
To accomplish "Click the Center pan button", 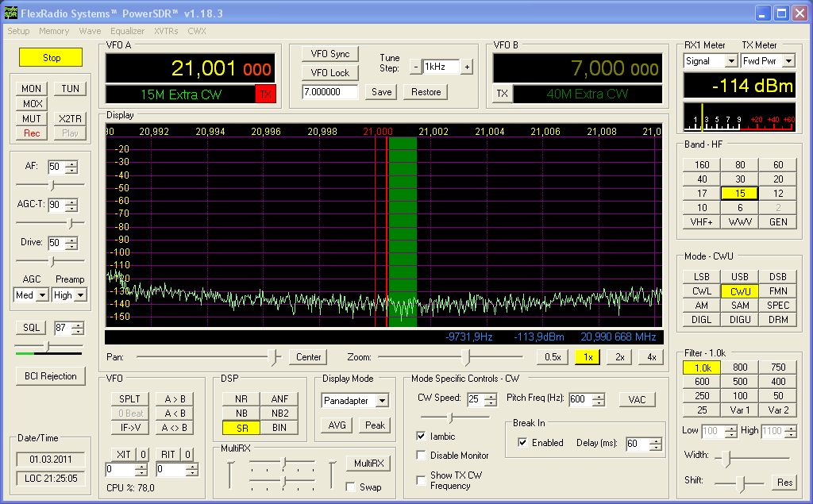I will pos(309,356).
